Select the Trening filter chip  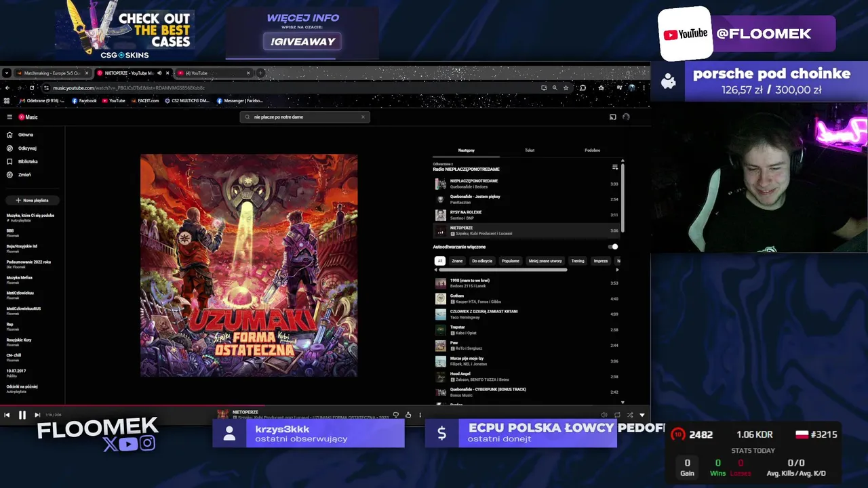coord(578,261)
